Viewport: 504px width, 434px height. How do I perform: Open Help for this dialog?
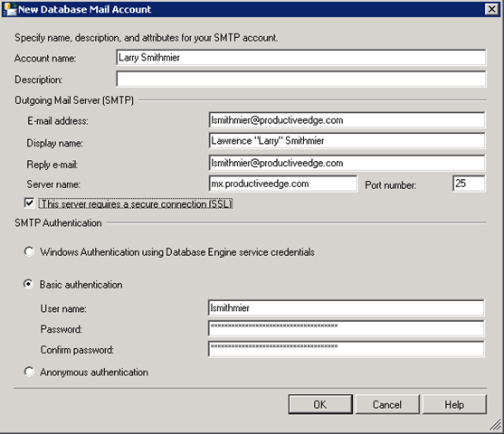tap(454, 404)
